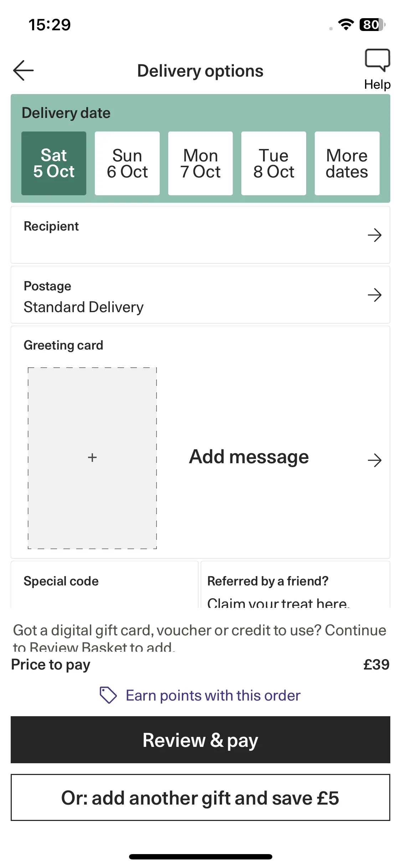Tap the plus icon in greeting card placeholder
The width and height of the screenshot is (401, 868).
point(92,458)
